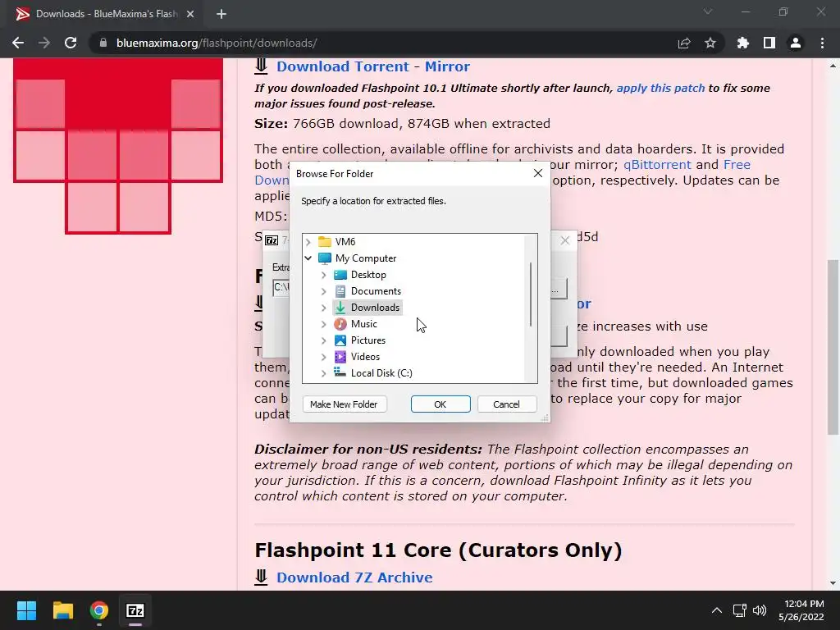This screenshot has height=630, width=840.
Task: Open the Download Torrent link
Action: (343, 66)
